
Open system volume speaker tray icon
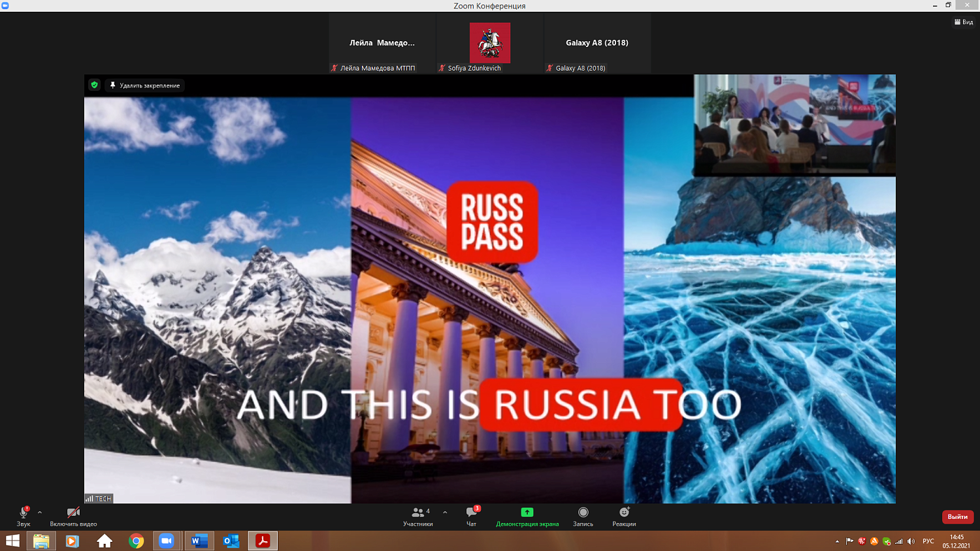(x=911, y=541)
